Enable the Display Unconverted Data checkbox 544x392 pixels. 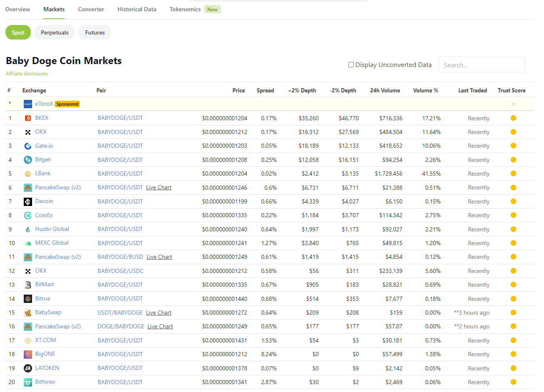coord(351,65)
